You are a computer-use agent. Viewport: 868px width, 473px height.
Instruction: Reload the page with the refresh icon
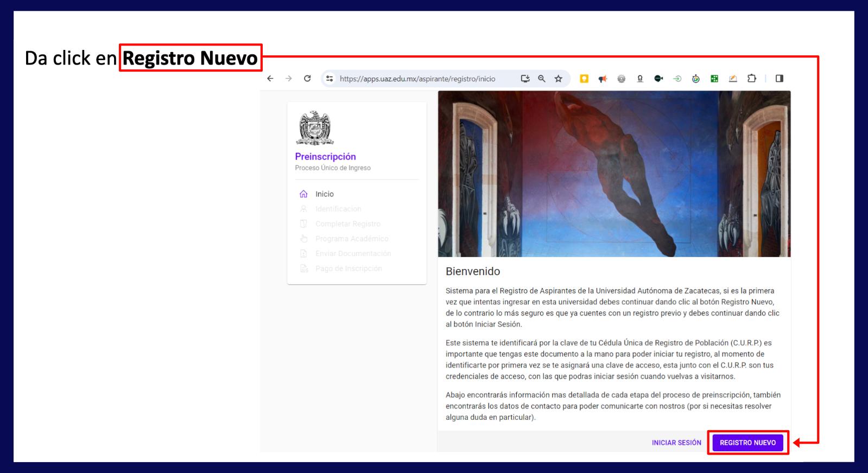(307, 79)
